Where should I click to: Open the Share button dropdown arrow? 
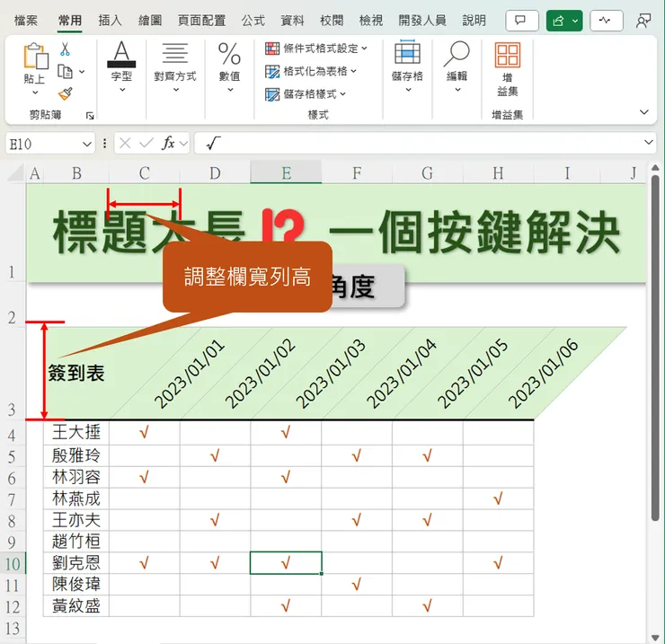[x=575, y=21]
